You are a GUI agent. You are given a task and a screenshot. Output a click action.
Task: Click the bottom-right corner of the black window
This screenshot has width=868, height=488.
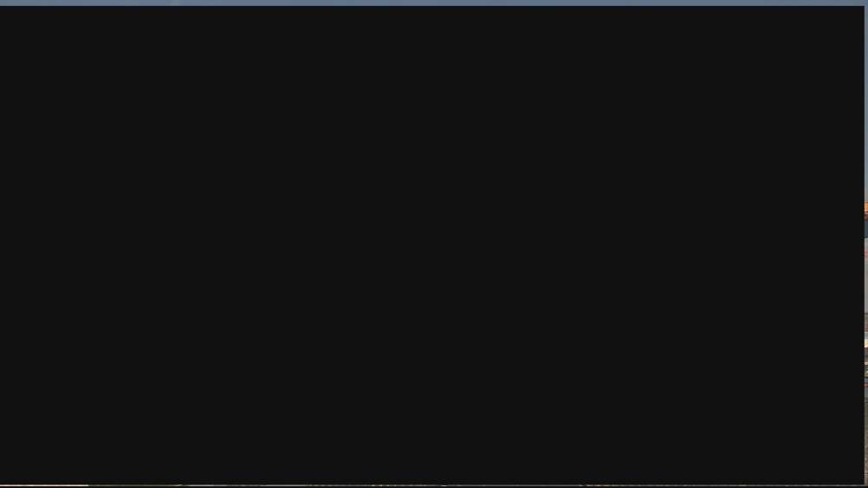coord(862,482)
